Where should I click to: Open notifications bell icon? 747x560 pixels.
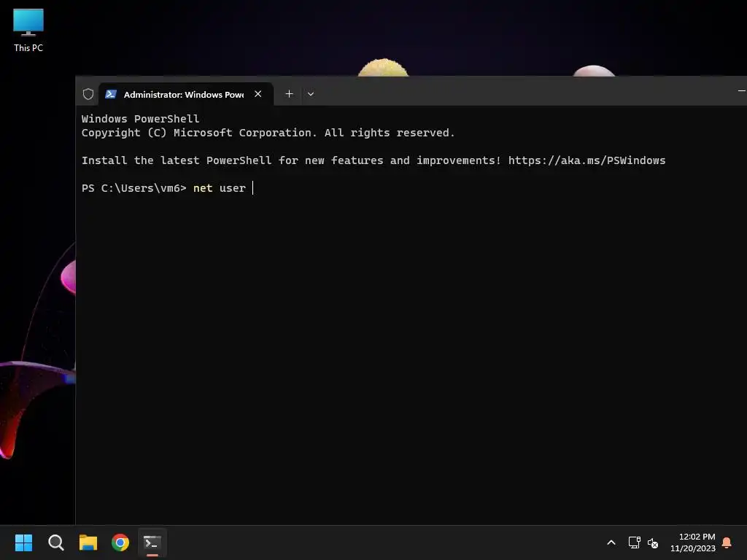(x=727, y=542)
